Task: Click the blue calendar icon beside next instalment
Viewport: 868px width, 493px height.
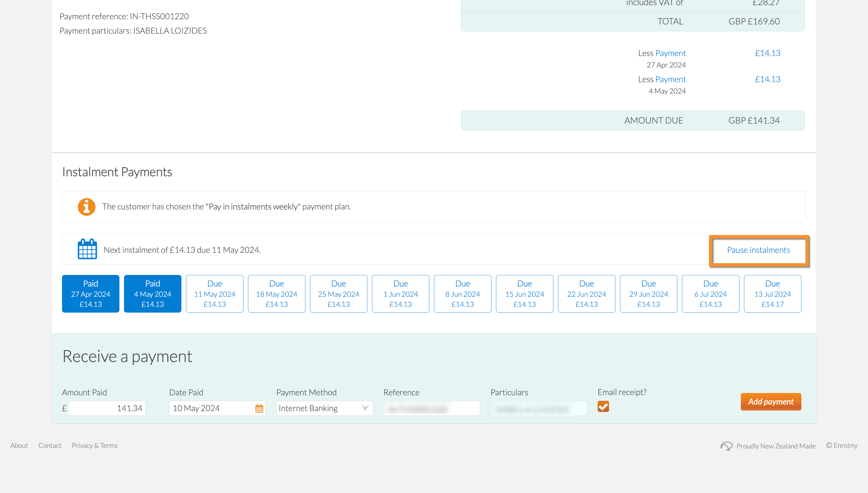Action: pos(87,249)
